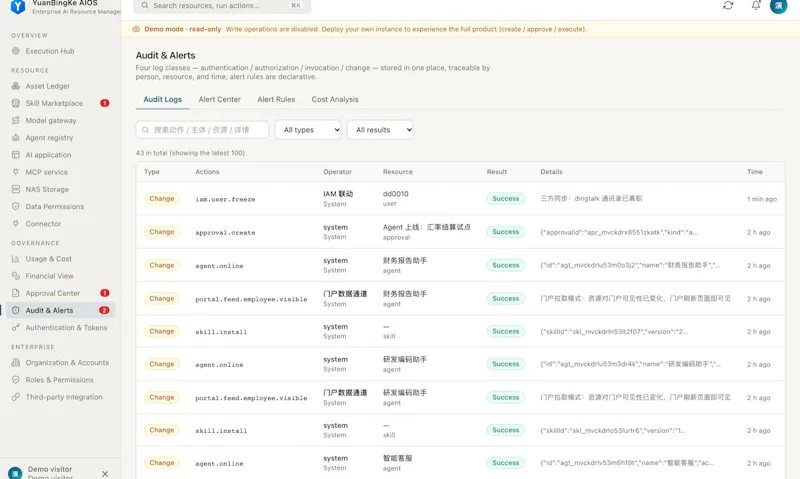The width and height of the screenshot is (800, 479).
Task: Open the user avatar in the header
Action: tap(779, 6)
